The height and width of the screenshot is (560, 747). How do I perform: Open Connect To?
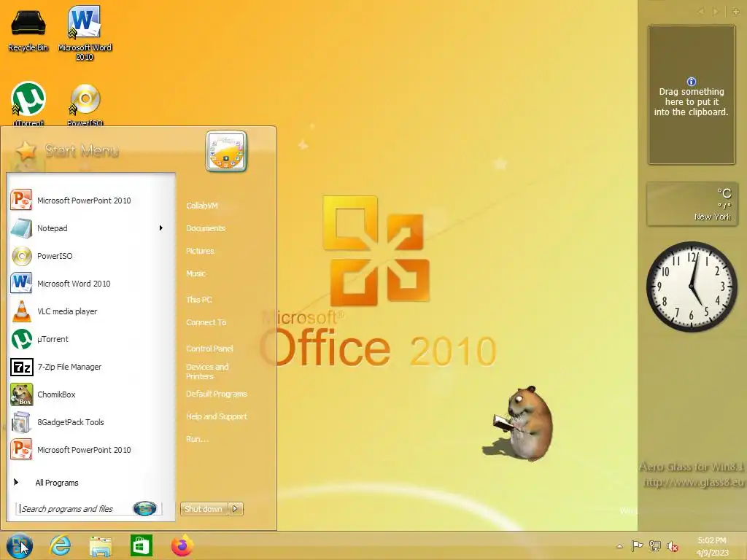tap(206, 322)
